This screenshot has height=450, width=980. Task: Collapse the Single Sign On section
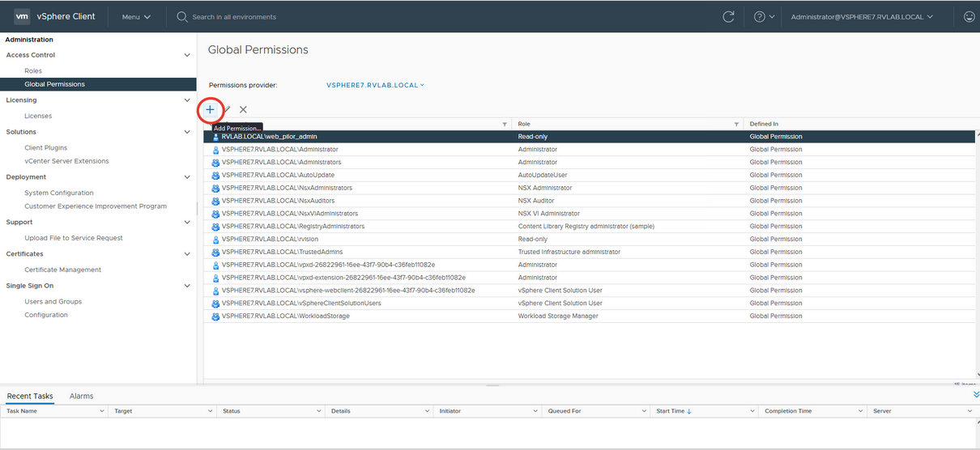point(187,286)
